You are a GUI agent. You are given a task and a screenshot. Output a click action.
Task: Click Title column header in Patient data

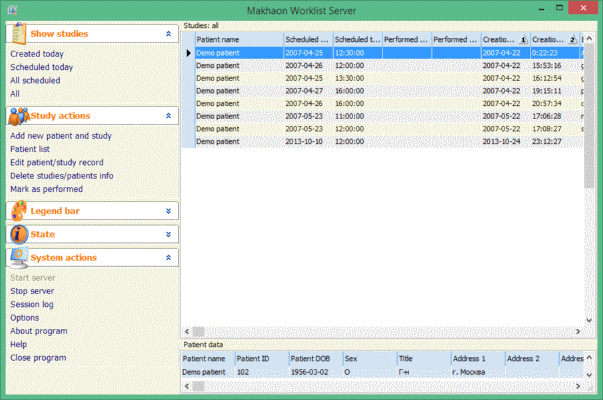[x=424, y=358]
